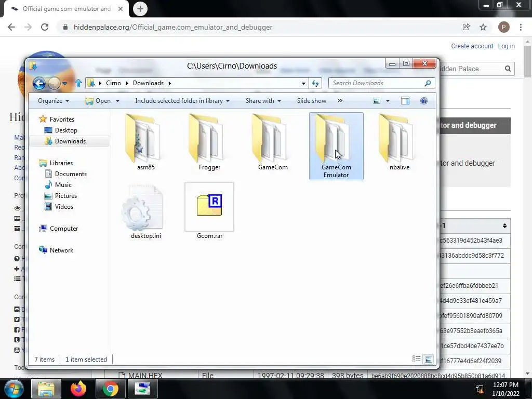Show more toolbar commands chevron
This screenshot has height=399, width=532.
coord(340,101)
